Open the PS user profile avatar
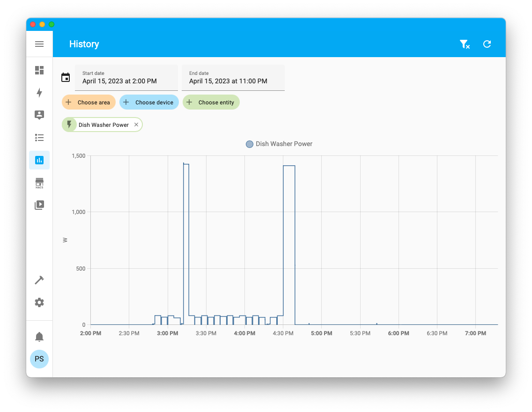 pos(39,359)
